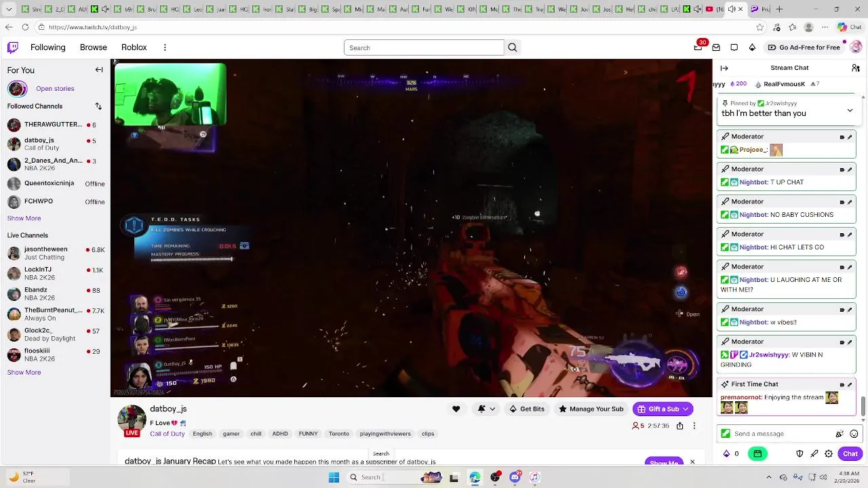Viewport: 868px width, 488px height.
Task: Open the Prime loot icon with 30 badge
Action: tap(698, 47)
